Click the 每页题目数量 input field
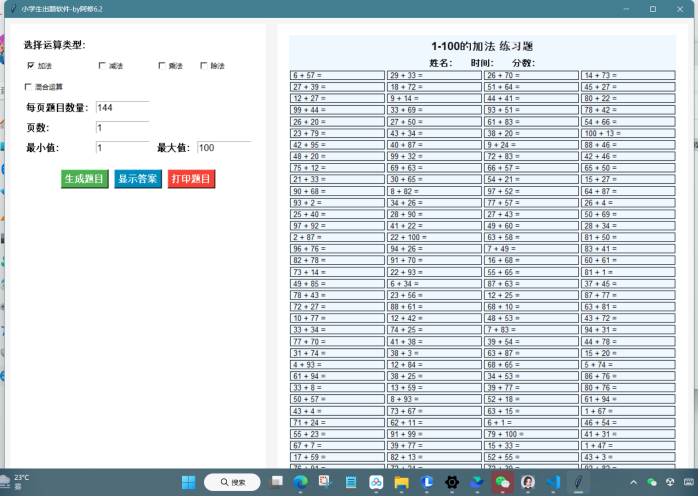The image size is (698, 496). click(122, 108)
